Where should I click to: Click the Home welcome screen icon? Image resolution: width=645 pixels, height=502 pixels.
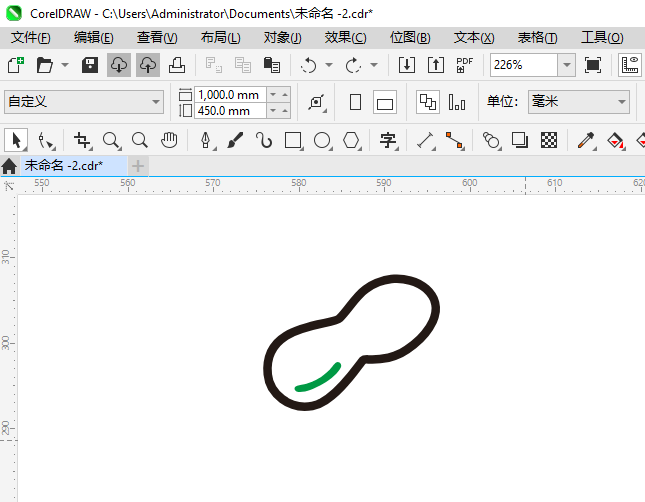[x=9, y=166]
